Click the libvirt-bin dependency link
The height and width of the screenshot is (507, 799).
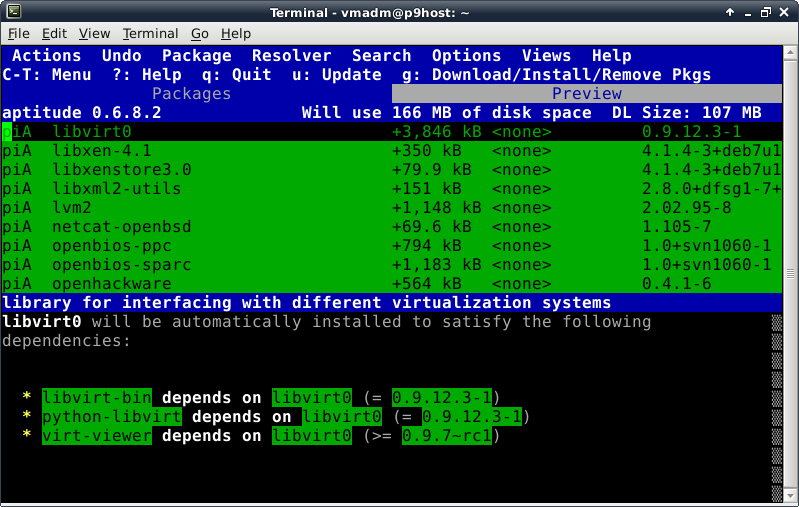click(x=96, y=397)
